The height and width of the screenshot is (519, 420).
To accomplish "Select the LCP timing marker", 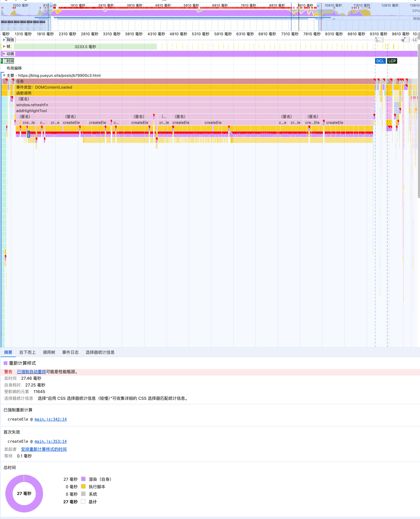I will (x=392, y=61).
